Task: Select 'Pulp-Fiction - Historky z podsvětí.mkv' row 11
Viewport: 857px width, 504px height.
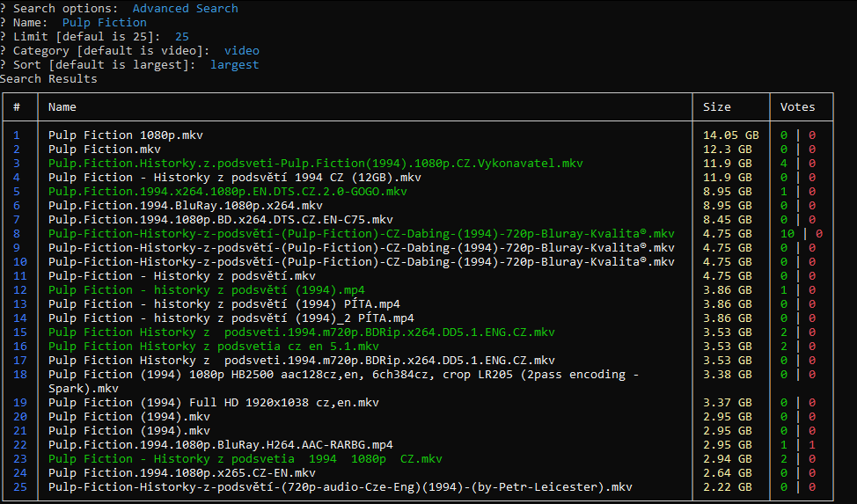Action: 182,276
